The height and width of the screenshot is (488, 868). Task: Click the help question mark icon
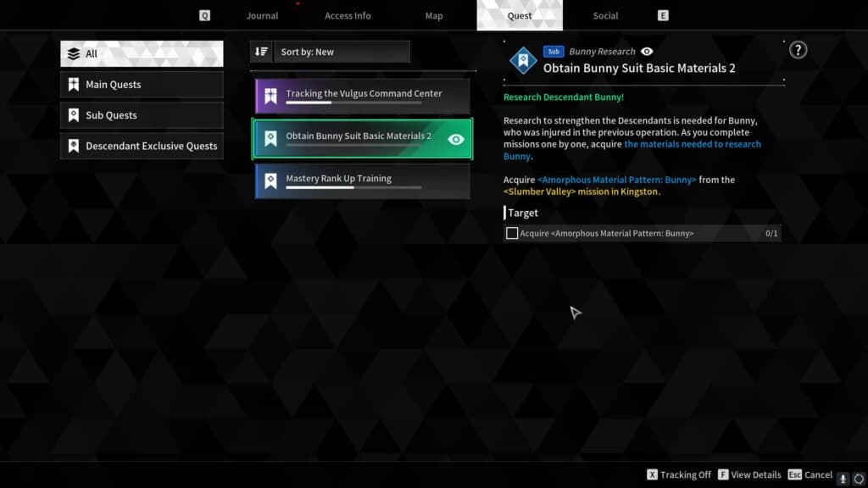798,50
